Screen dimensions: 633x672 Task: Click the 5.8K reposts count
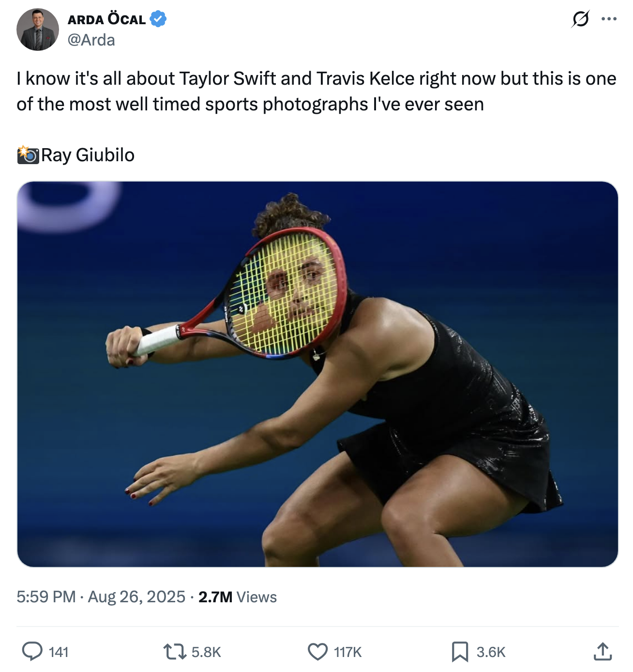206,652
